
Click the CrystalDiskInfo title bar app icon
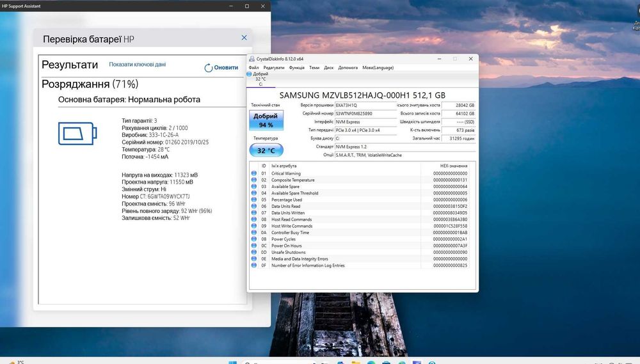tap(252, 59)
